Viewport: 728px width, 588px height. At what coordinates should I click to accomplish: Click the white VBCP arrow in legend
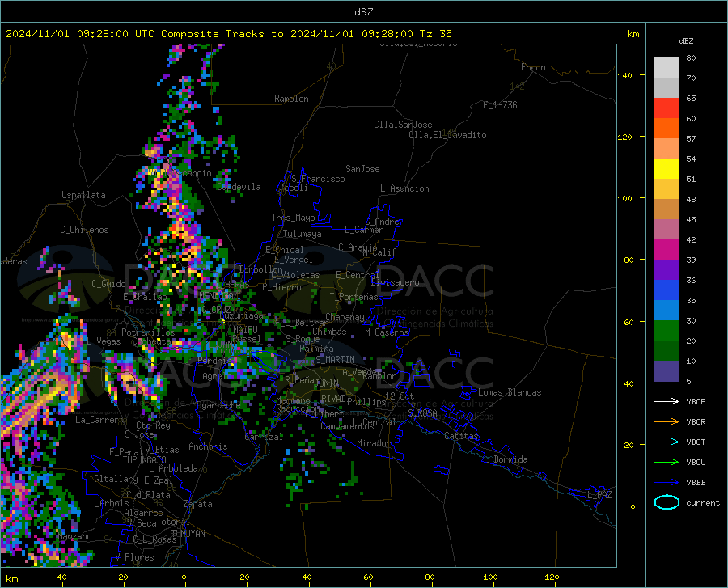[x=667, y=401]
